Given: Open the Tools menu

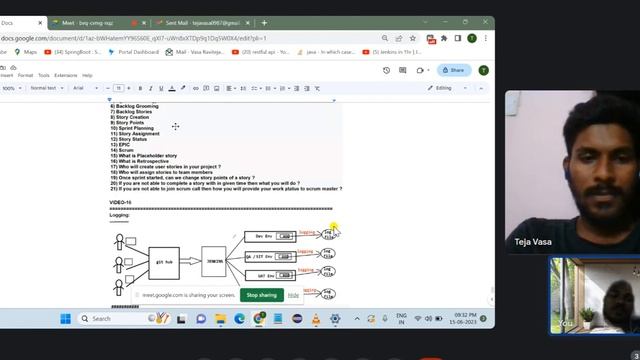Looking at the screenshot, I should click(x=44, y=76).
